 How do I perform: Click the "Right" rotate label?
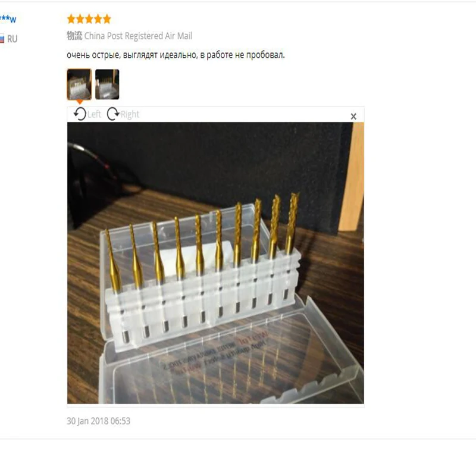pos(130,114)
